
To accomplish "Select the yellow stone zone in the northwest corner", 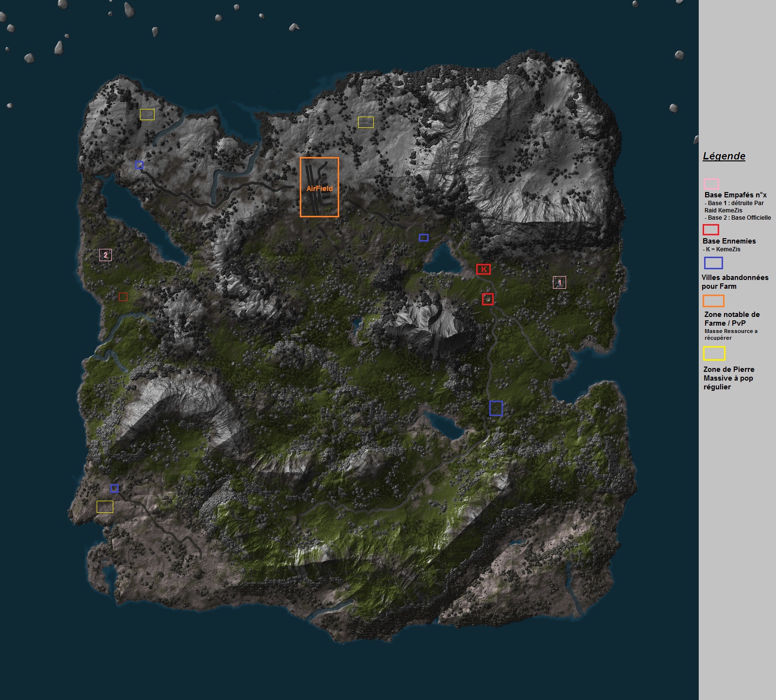I will pos(147,115).
